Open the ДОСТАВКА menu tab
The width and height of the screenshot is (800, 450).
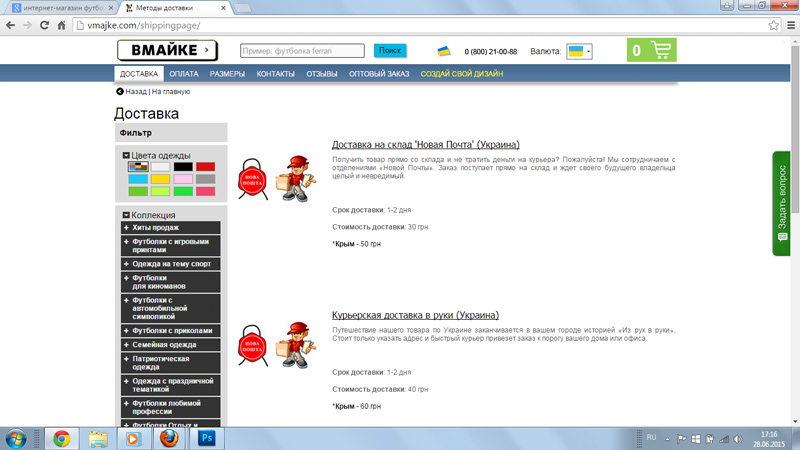pyautogui.click(x=139, y=73)
